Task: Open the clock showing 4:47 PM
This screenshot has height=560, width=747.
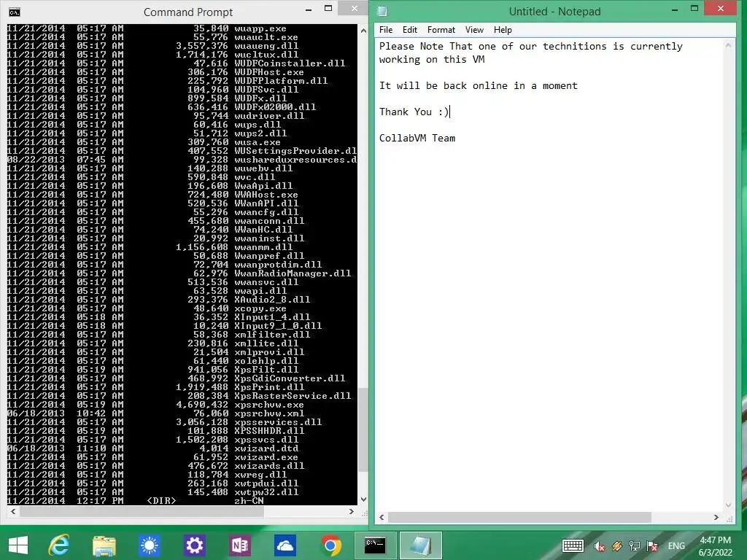Action: click(715, 546)
